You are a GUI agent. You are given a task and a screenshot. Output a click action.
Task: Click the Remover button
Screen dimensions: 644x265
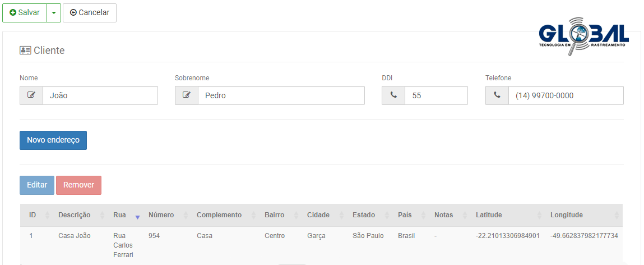tap(78, 185)
